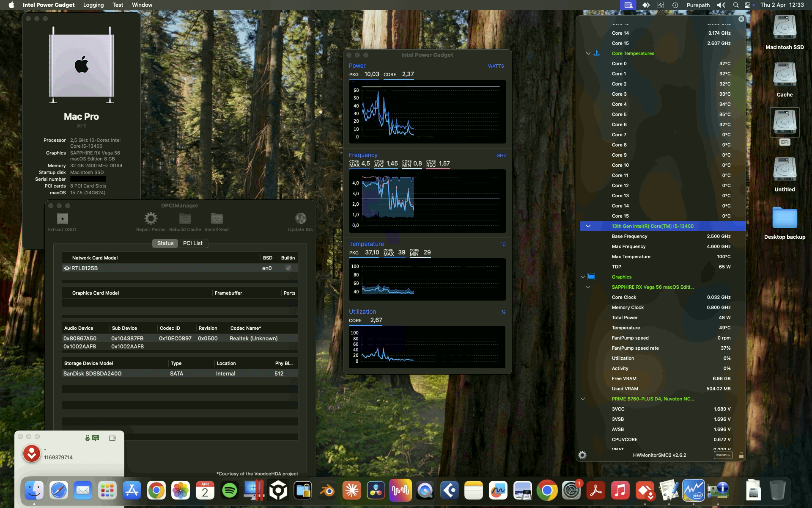Click the Frequency graph in Power Gadget
The width and height of the screenshot is (812, 508).
pyautogui.click(x=427, y=201)
